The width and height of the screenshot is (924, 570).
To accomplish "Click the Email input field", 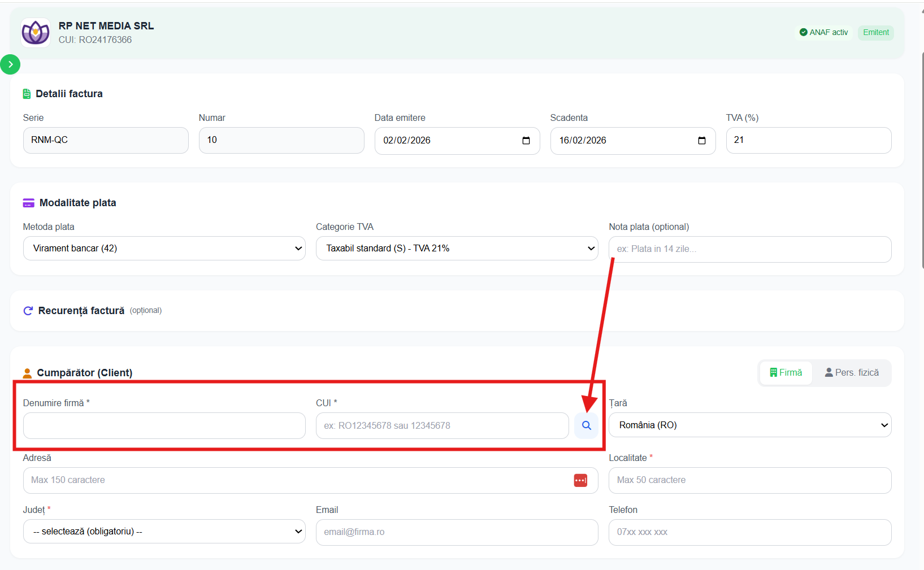I will [457, 532].
